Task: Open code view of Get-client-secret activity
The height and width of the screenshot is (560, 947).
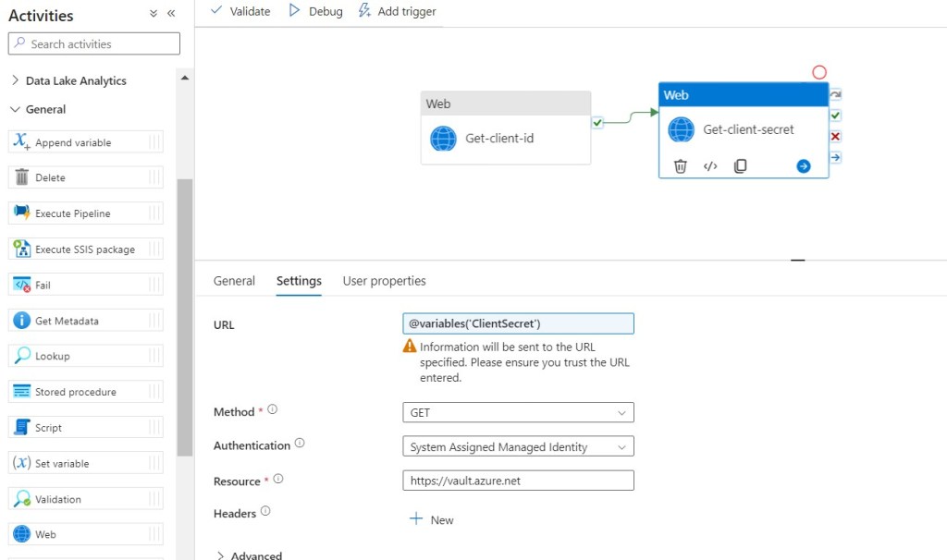Action: pos(710,166)
